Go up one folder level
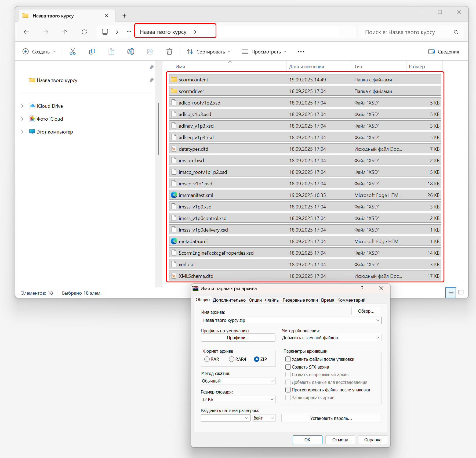The width and height of the screenshot is (476, 458). (65, 32)
